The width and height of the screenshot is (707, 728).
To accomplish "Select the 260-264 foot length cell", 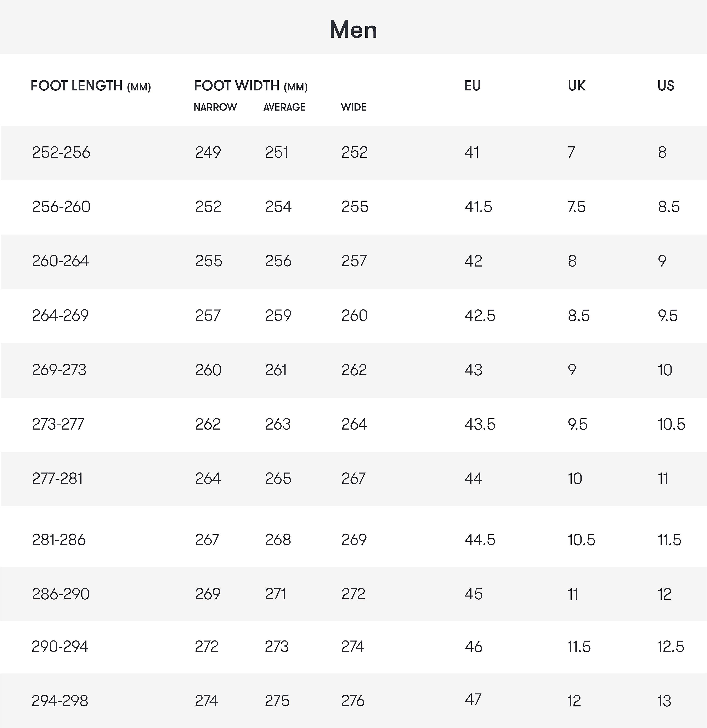I will pyautogui.click(x=61, y=261).
